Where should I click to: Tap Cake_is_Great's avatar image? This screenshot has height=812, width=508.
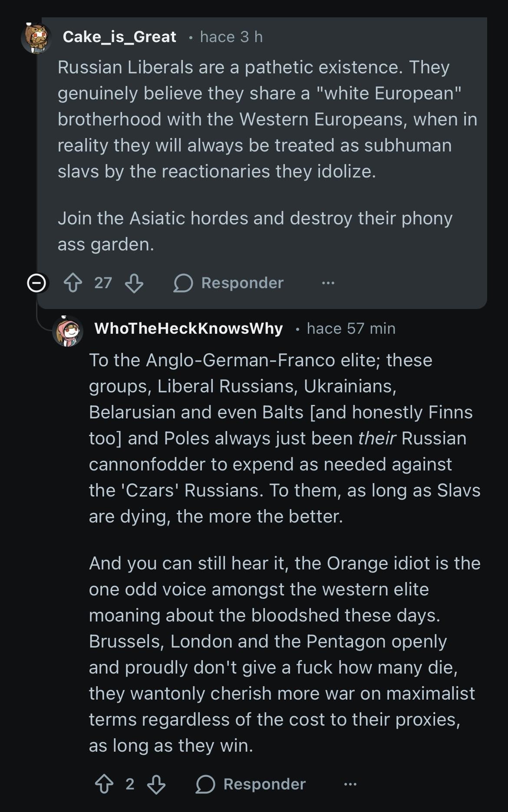36,38
